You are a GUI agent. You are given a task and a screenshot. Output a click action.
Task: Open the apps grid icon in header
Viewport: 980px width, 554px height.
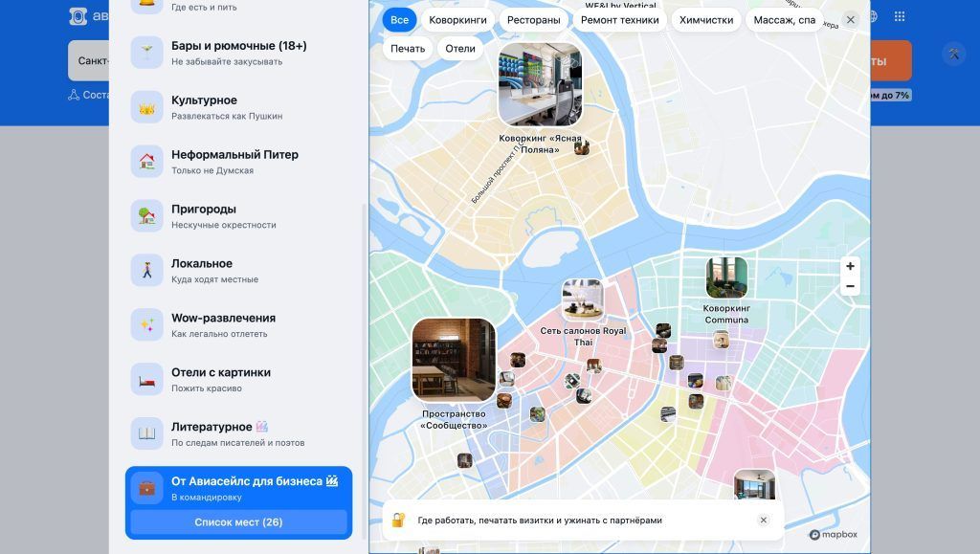click(x=900, y=16)
